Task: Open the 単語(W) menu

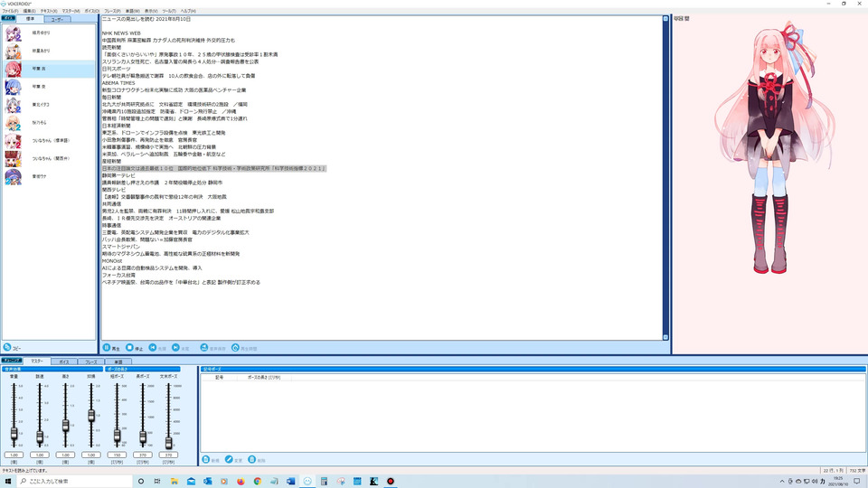Action: point(132,11)
